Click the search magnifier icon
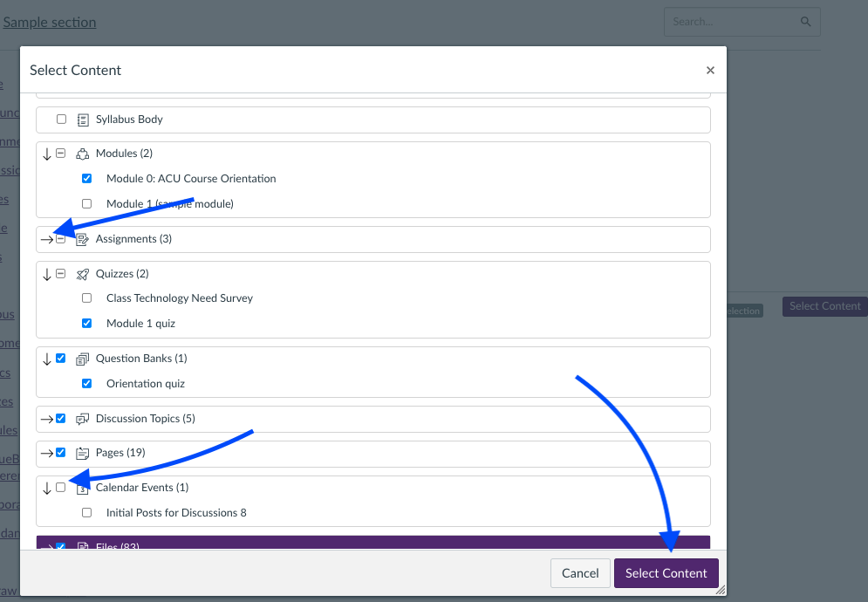 click(x=805, y=22)
